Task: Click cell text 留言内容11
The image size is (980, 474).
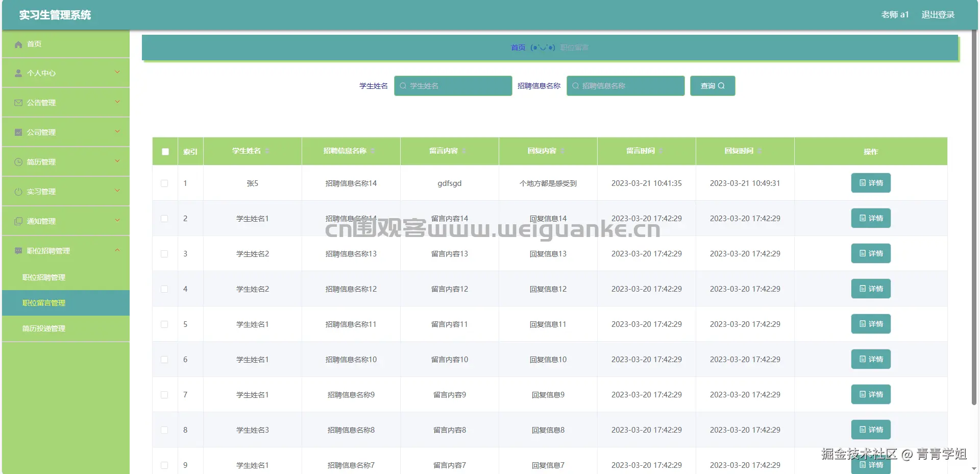Action: (450, 324)
